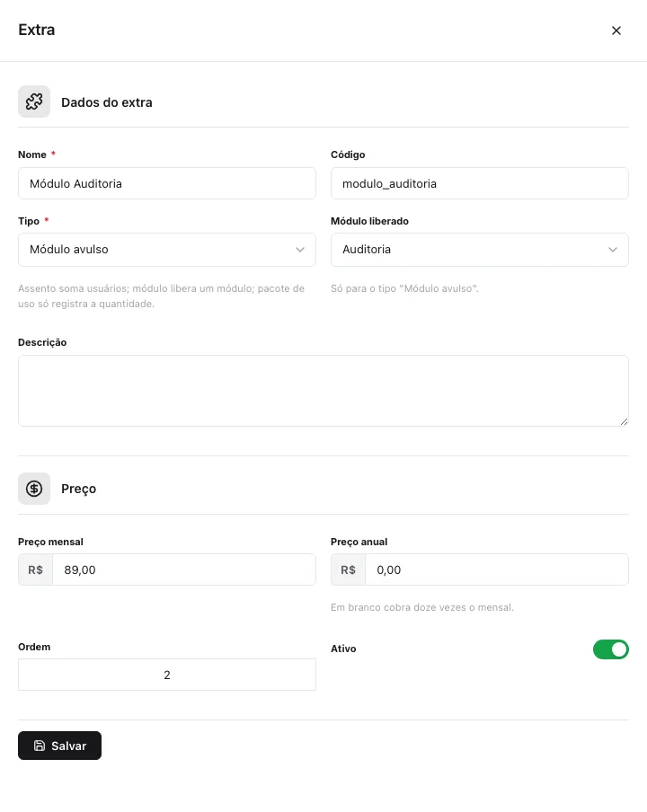Click the Preço anual label
The image size is (647, 812).
359,542
